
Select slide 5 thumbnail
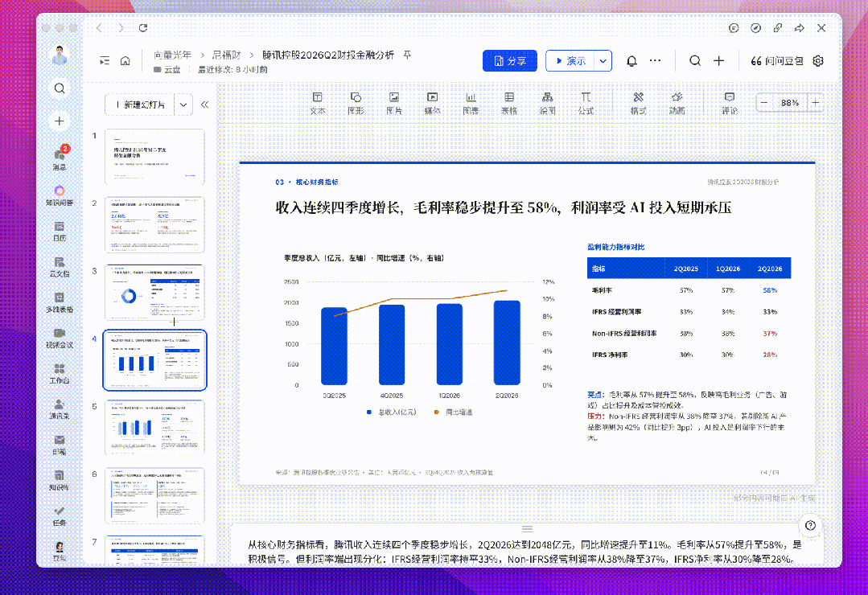point(154,428)
